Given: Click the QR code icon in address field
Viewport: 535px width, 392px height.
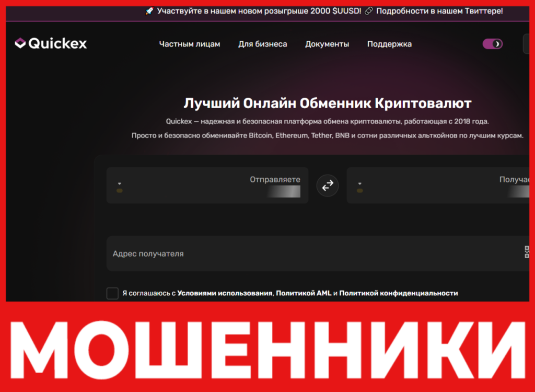Looking at the screenshot, I should click(526, 253).
